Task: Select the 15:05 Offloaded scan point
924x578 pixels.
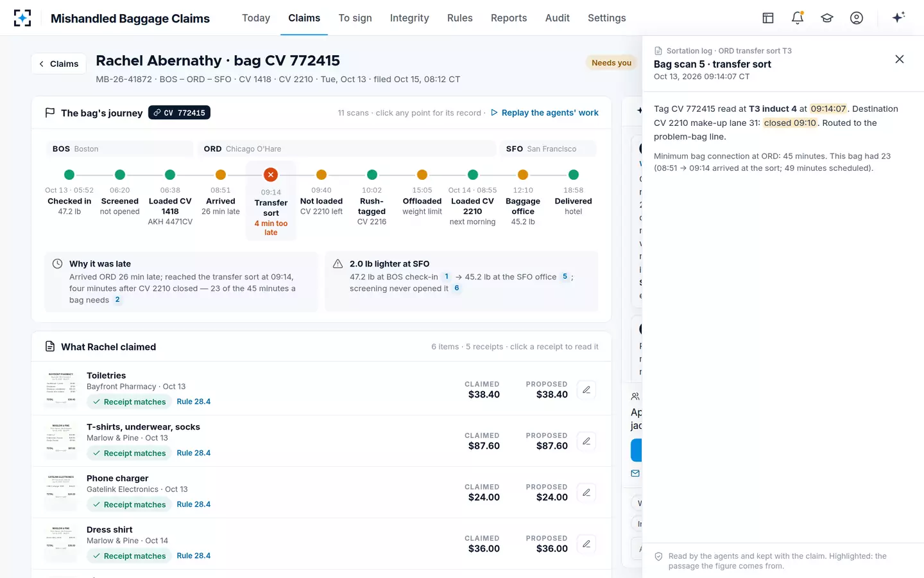Action: pos(422,193)
